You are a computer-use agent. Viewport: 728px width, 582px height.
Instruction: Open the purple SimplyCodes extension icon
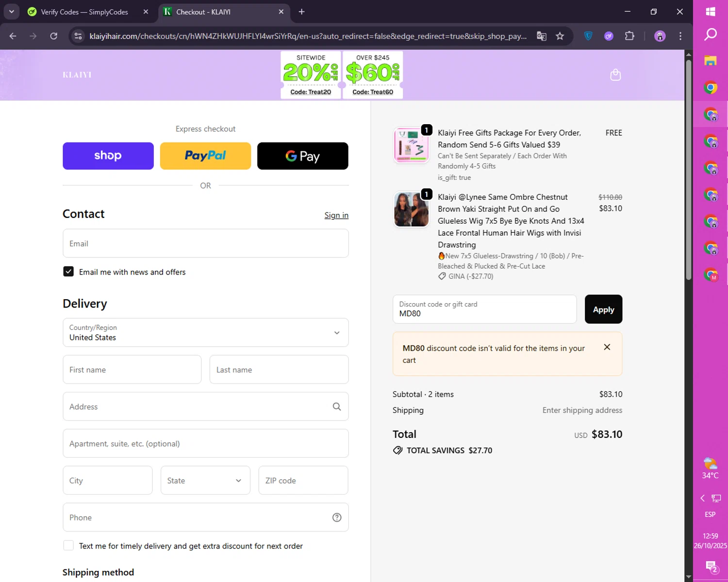tap(609, 36)
